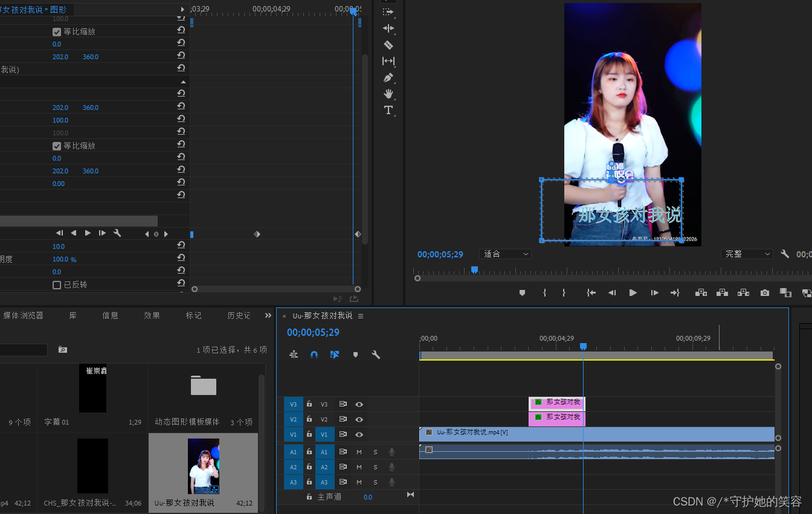Open timeline panel menu next to Uu-那女孩对我说

click(361, 316)
